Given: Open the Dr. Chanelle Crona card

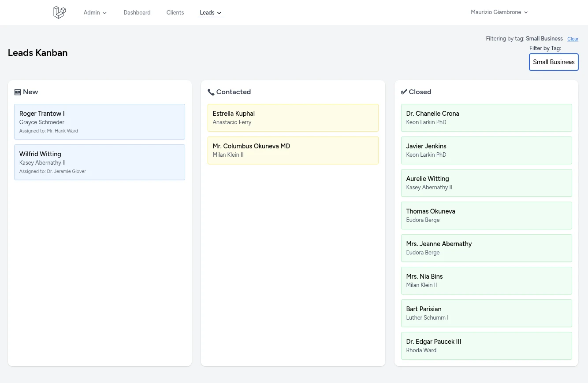Looking at the screenshot, I should point(486,118).
